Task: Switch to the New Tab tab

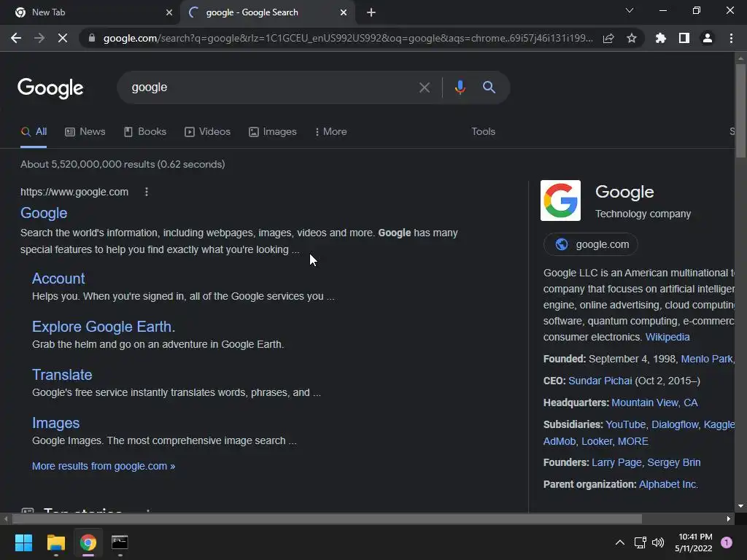Action: (90, 12)
